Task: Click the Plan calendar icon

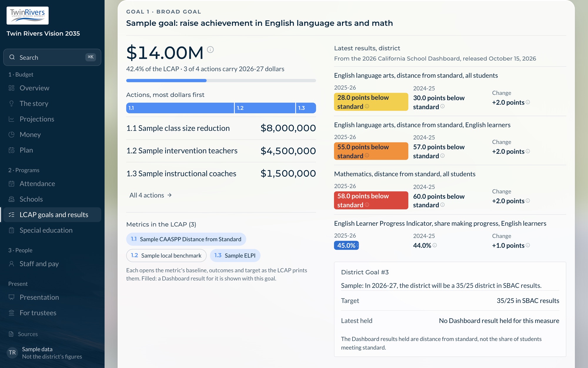Action: click(11, 150)
